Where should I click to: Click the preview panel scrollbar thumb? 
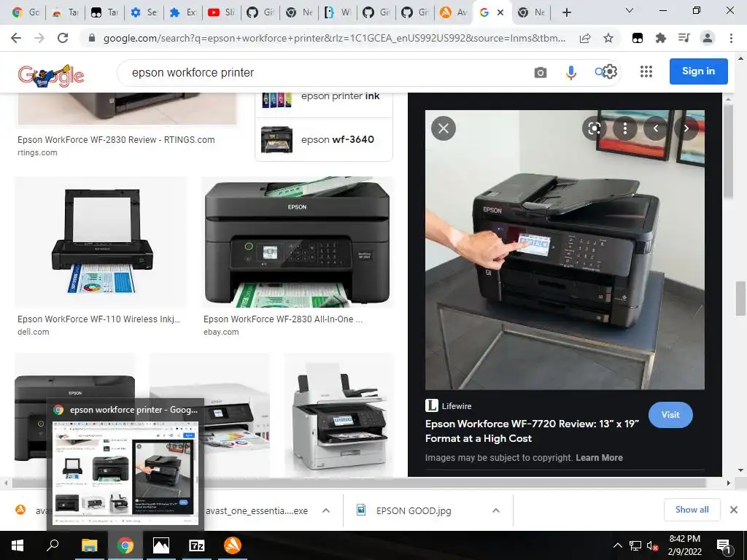tap(727, 152)
